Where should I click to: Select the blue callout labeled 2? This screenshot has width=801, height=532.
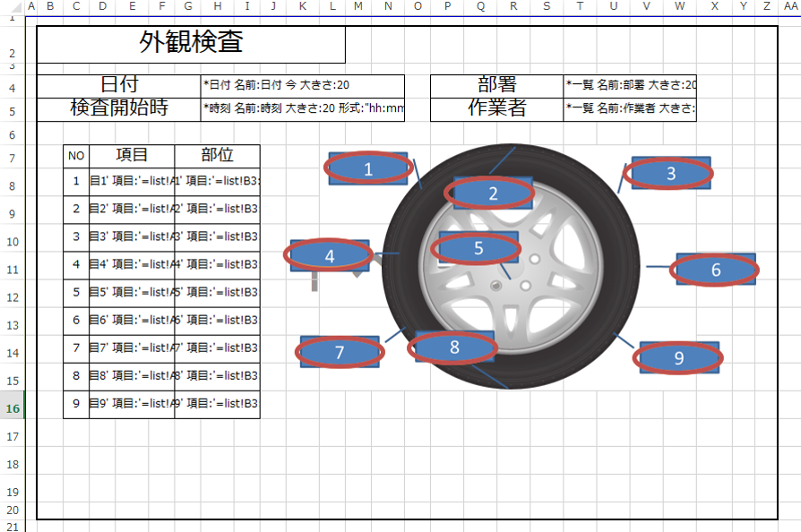point(492,193)
